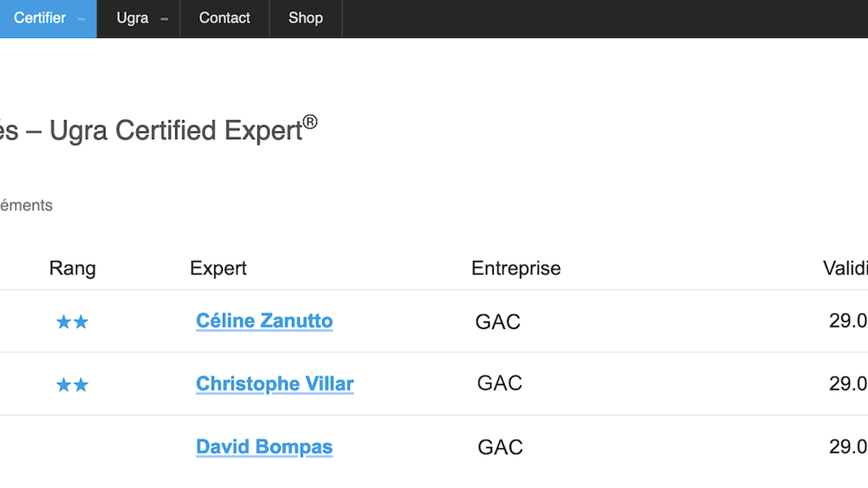Sort by the Rang column header

coord(72,269)
